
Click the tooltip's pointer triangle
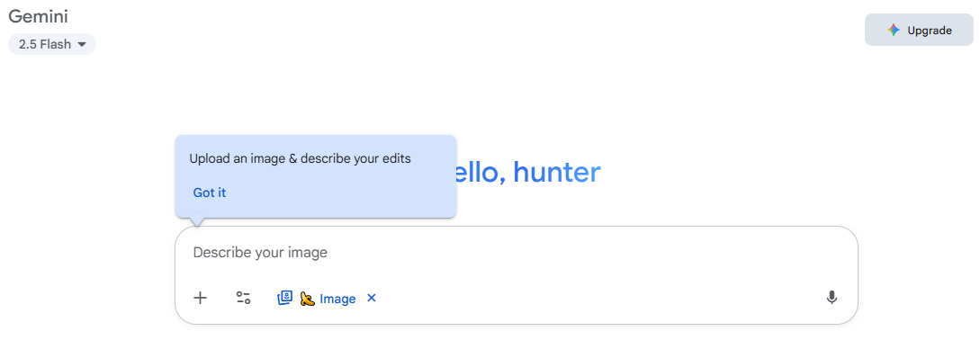[197, 222]
